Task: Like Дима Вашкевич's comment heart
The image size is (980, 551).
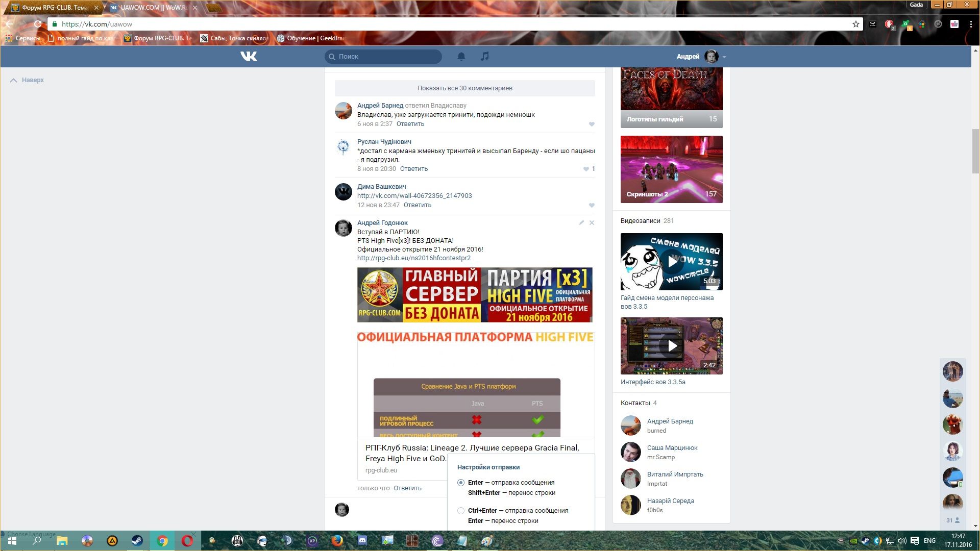Action: (x=592, y=205)
